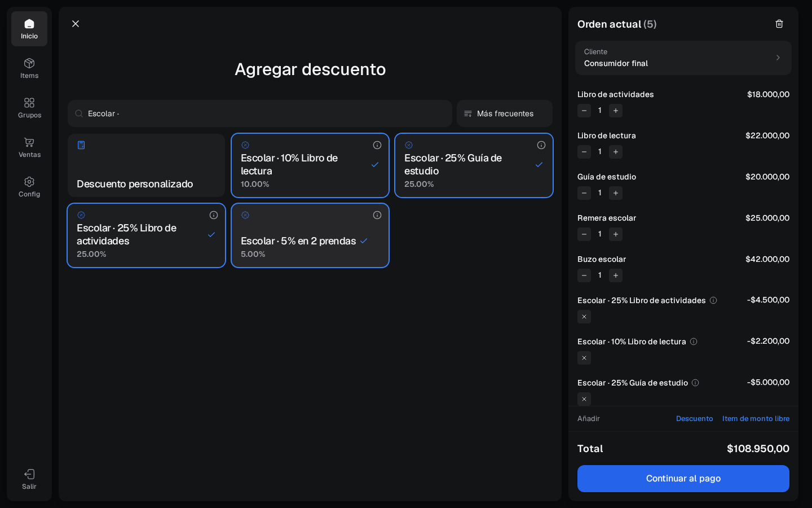812x508 pixels.
Task: Close the Agregar descuento dialog
Action: [x=76, y=24]
